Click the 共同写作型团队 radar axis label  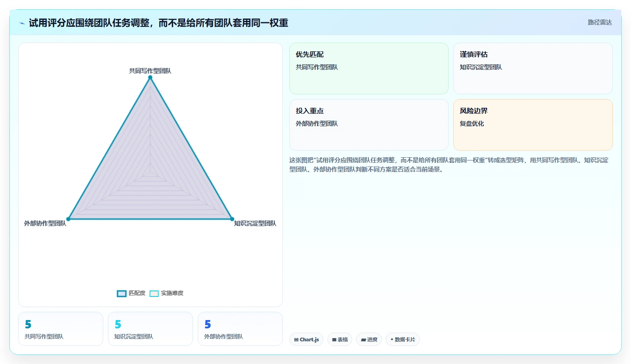(150, 71)
